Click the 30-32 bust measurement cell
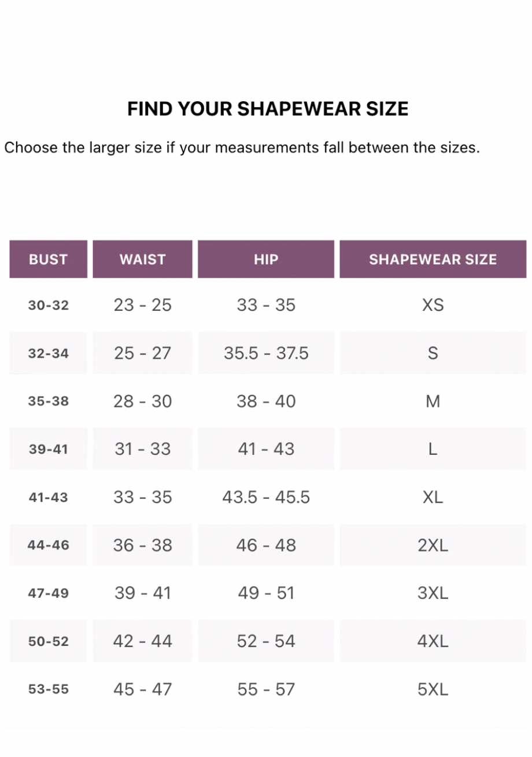The width and height of the screenshot is (532, 757). tap(49, 305)
